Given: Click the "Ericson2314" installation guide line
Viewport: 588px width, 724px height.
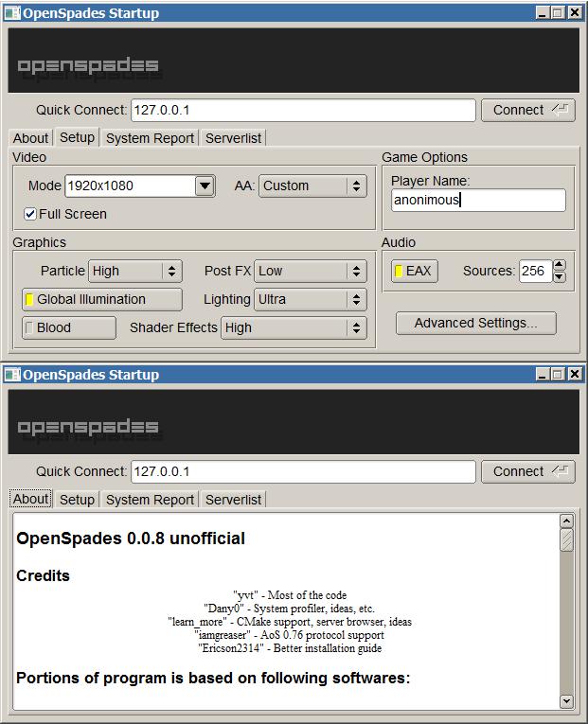Looking at the screenshot, I should click(290, 648).
